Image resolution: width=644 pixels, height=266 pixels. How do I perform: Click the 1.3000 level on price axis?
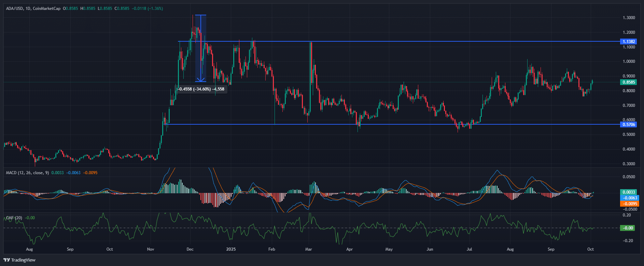[629, 18]
